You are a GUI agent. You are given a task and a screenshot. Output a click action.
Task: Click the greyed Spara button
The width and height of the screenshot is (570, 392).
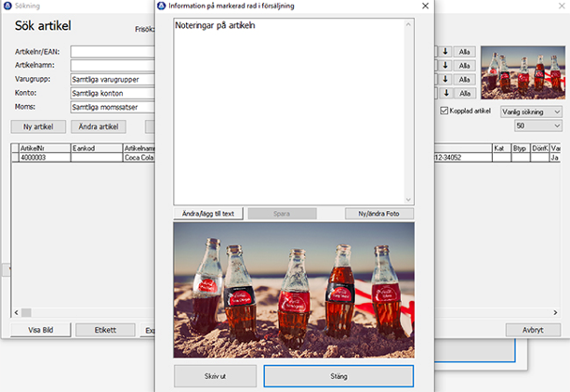282,214
